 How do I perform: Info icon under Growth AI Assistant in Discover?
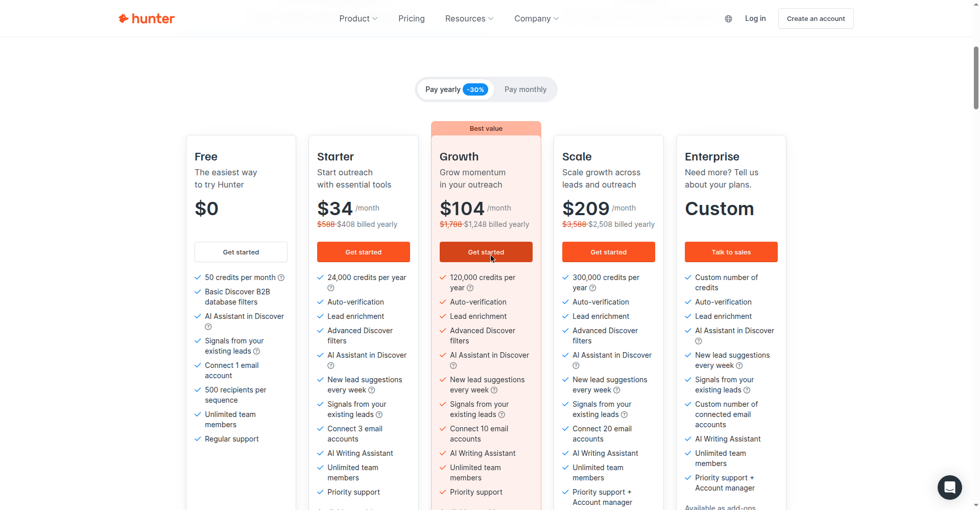coord(453,366)
